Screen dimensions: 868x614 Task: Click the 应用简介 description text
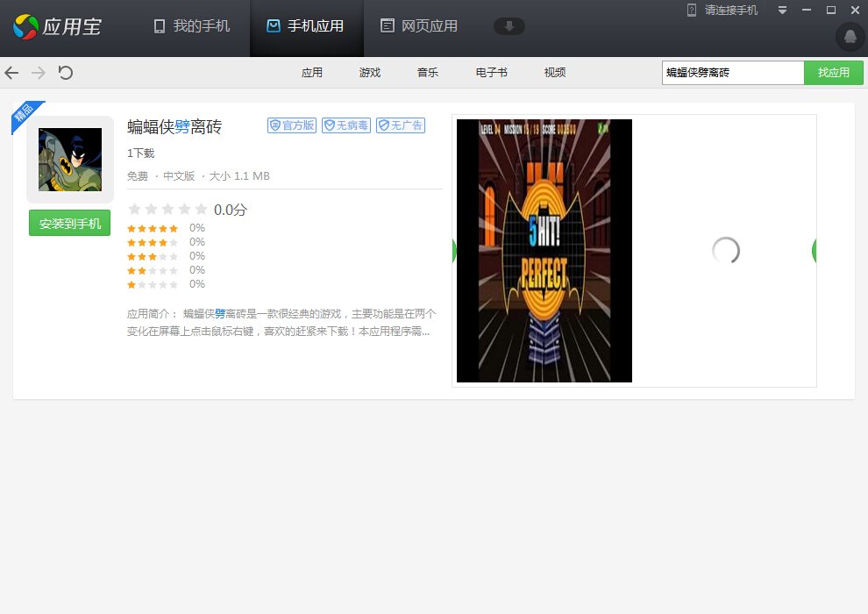pos(281,322)
